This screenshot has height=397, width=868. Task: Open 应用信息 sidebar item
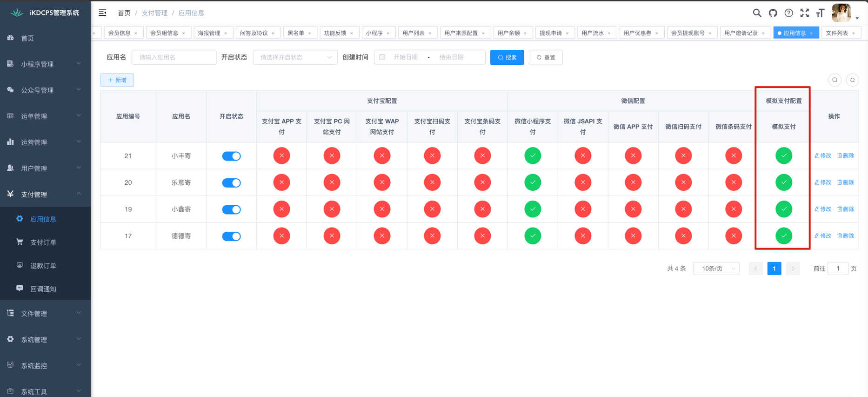tap(45, 219)
